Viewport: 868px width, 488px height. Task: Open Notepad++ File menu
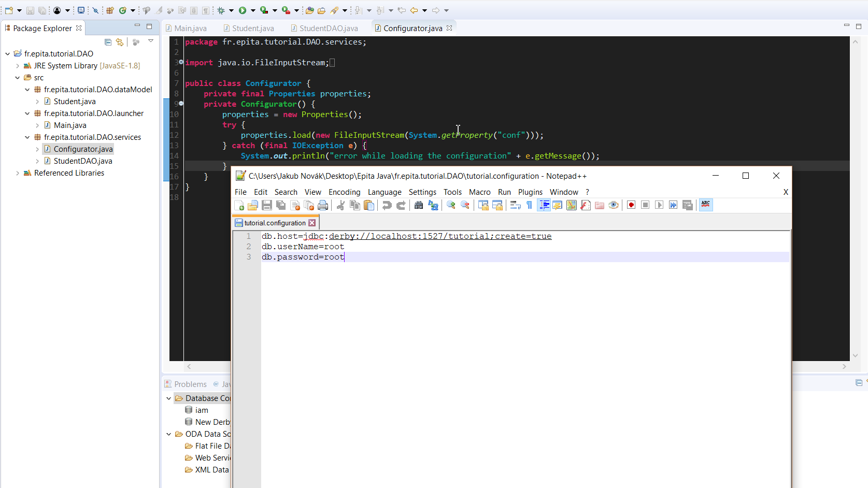tap(240, 192)
